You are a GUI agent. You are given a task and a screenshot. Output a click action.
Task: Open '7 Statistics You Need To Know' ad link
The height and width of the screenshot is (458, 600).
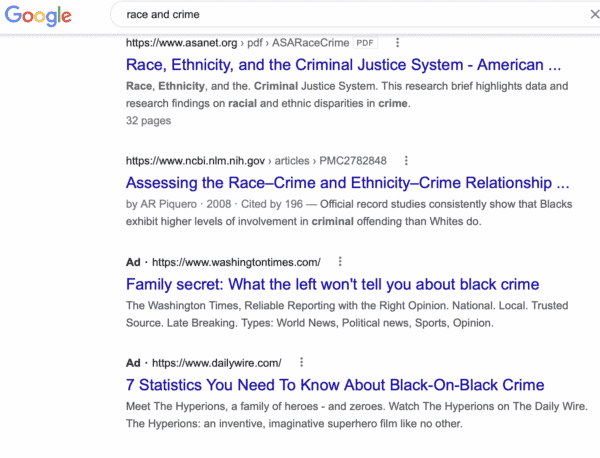(x=335, y=385)
